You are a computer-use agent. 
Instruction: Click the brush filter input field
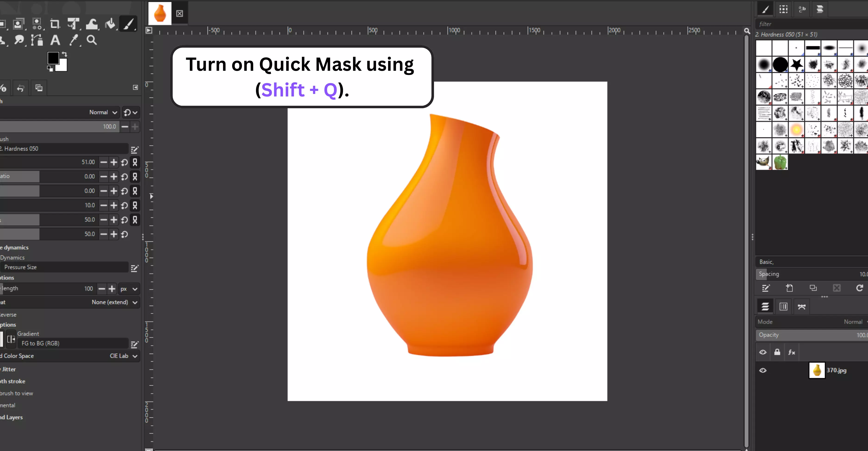tap(812, 24)
